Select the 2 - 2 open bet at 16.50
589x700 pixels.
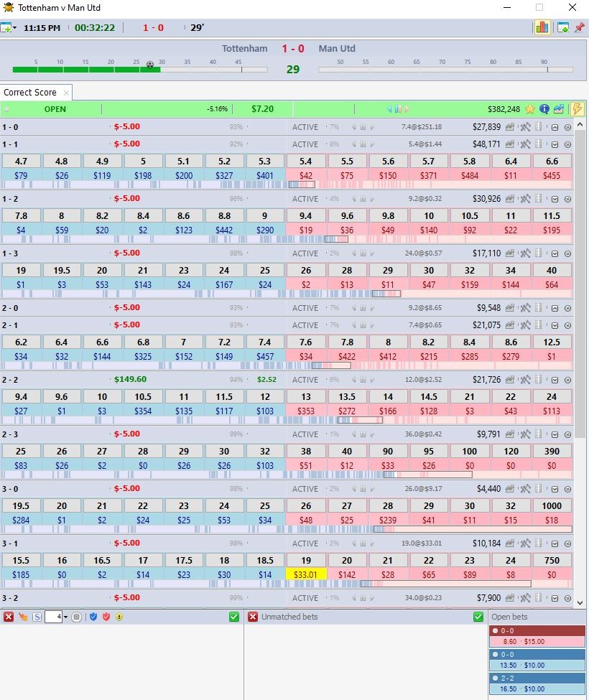(537, 683)
